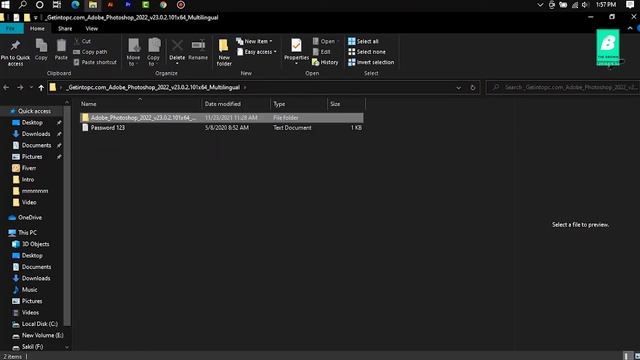
Task: Go up one folder level
Action: click(41, 87)
